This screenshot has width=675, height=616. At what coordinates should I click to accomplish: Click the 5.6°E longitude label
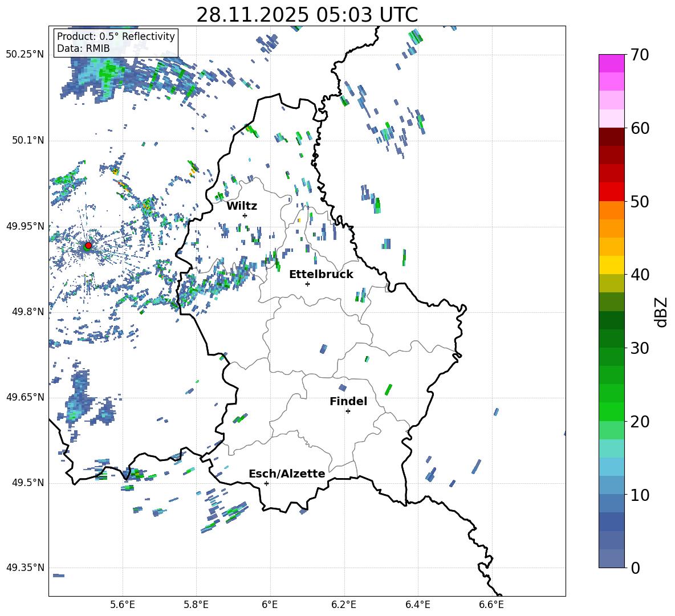tap(123, 605)
